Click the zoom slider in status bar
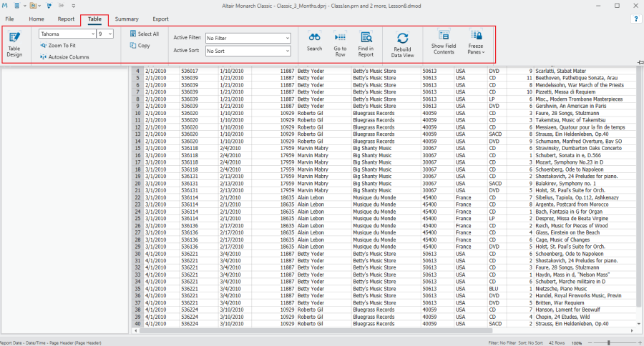Screen dimensions: 644x346 [610, 342]
